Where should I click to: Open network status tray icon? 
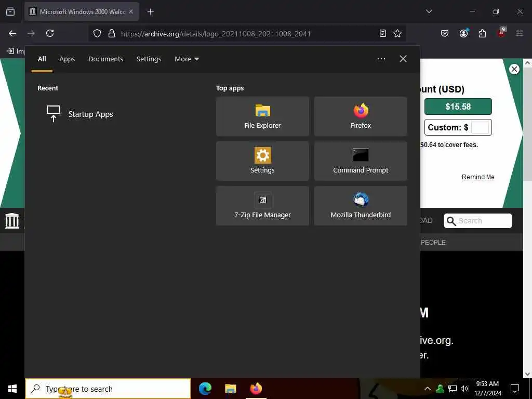tap(453, 389)
